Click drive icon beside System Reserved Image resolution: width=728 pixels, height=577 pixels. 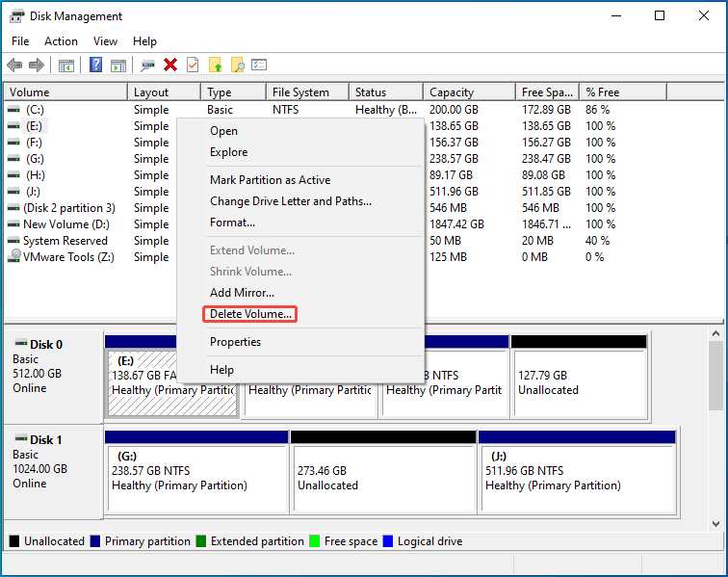13,241
